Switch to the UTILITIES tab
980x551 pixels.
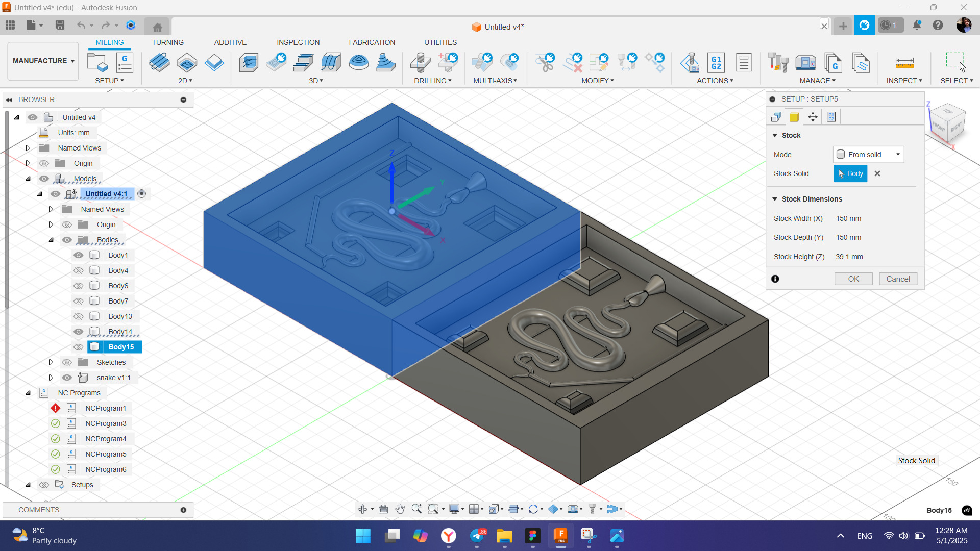pos(440,42)
